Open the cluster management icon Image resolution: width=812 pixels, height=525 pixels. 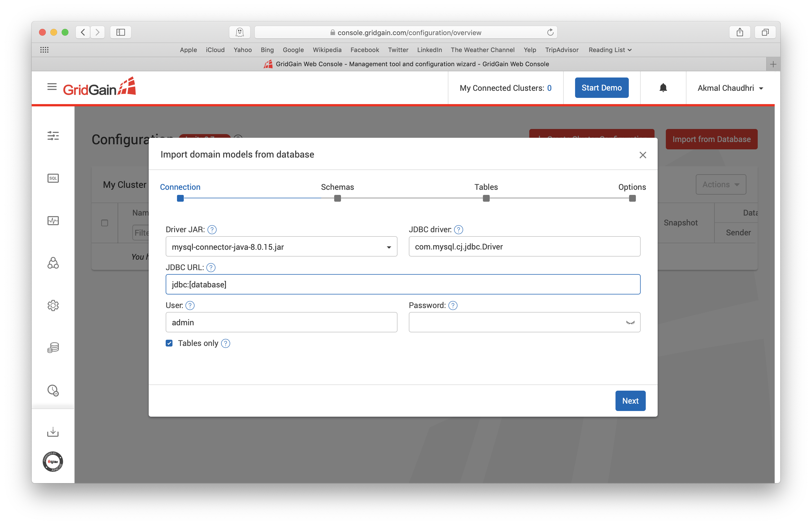pos(54,263)
